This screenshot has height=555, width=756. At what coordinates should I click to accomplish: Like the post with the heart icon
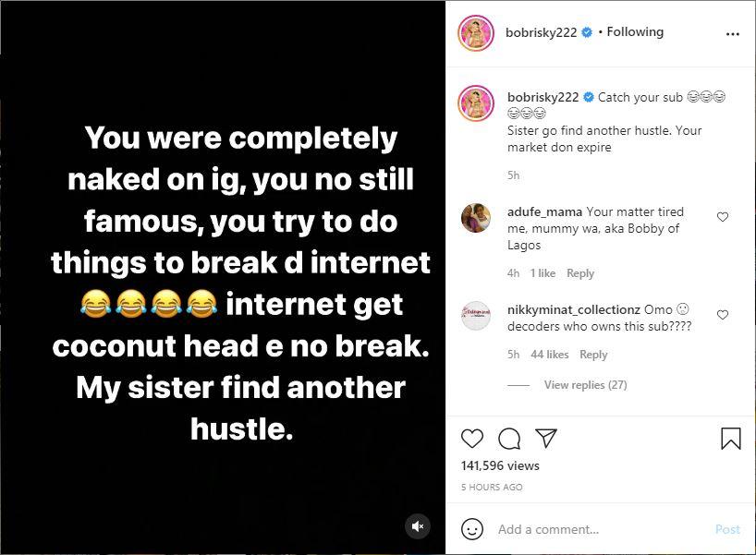[471, 438]
